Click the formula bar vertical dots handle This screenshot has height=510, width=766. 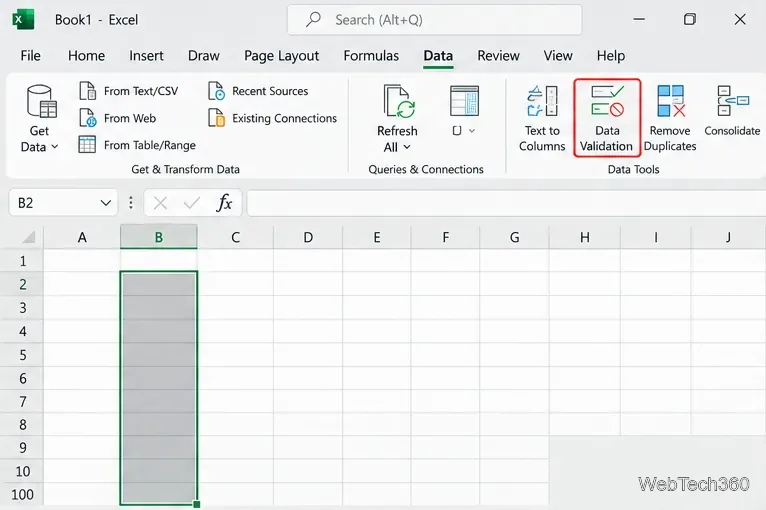(x=130, y=203)
